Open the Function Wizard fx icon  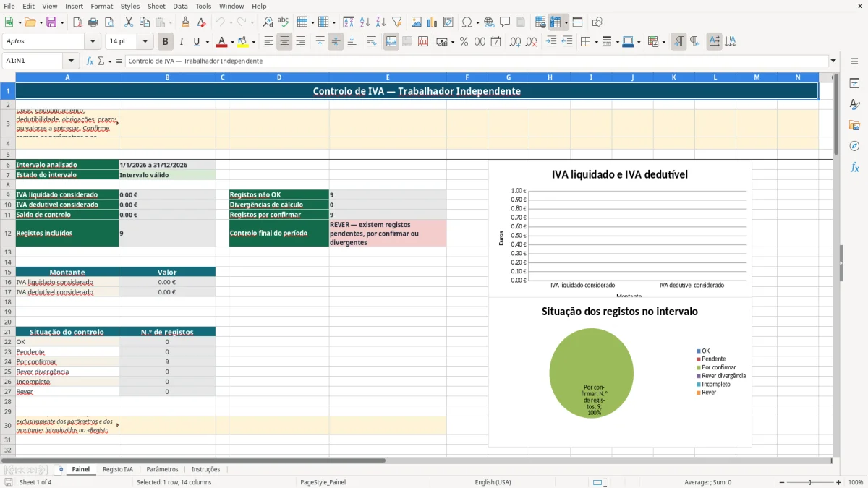(x=90, y=61)
